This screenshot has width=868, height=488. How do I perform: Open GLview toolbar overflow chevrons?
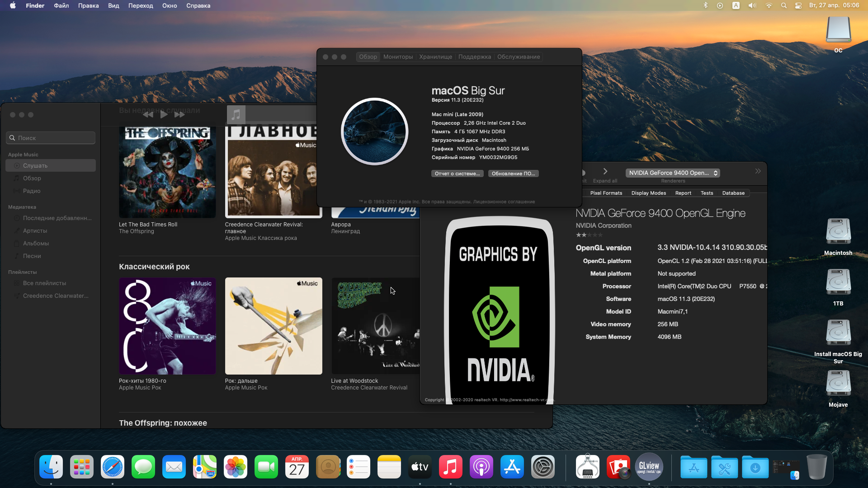pyautogui.click(x=758, y=171)
